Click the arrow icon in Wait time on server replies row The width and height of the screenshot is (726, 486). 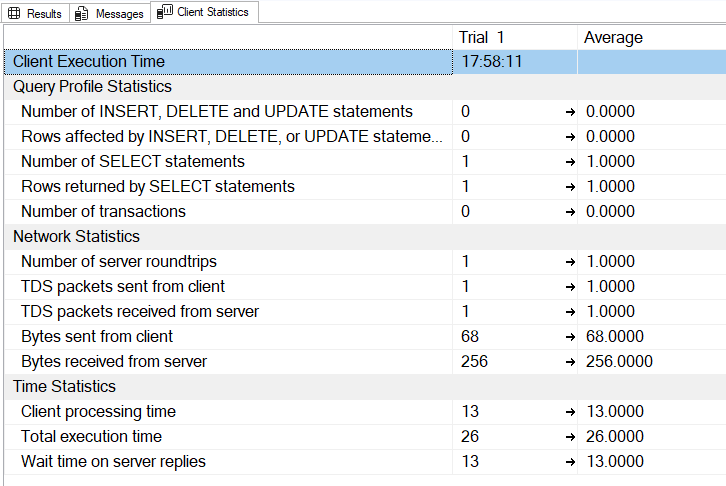(x=570, y=462)
